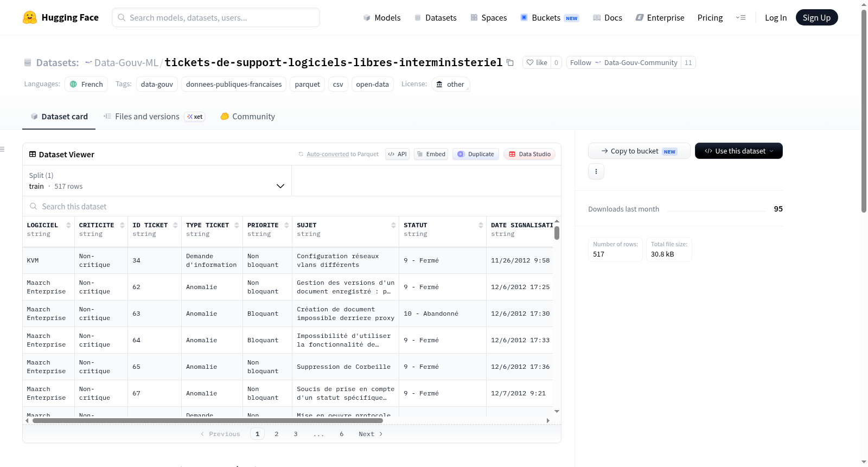Select current page 1 in pagination
Screen dimensions: 868x467
(x=257, y=434)
